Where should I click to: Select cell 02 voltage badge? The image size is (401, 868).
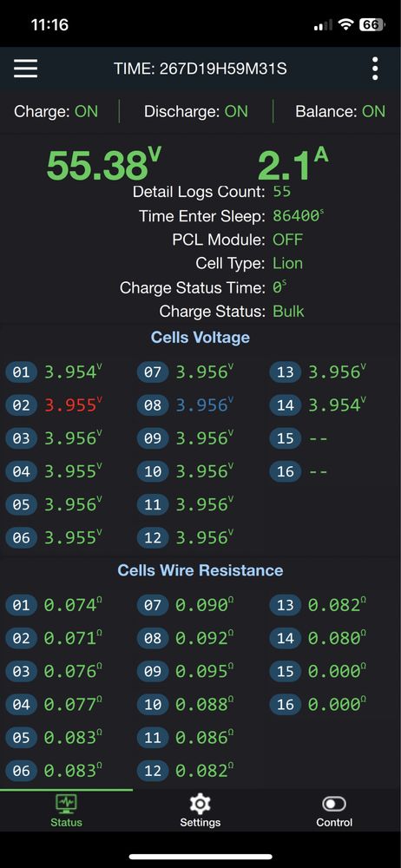click(21, 405)
